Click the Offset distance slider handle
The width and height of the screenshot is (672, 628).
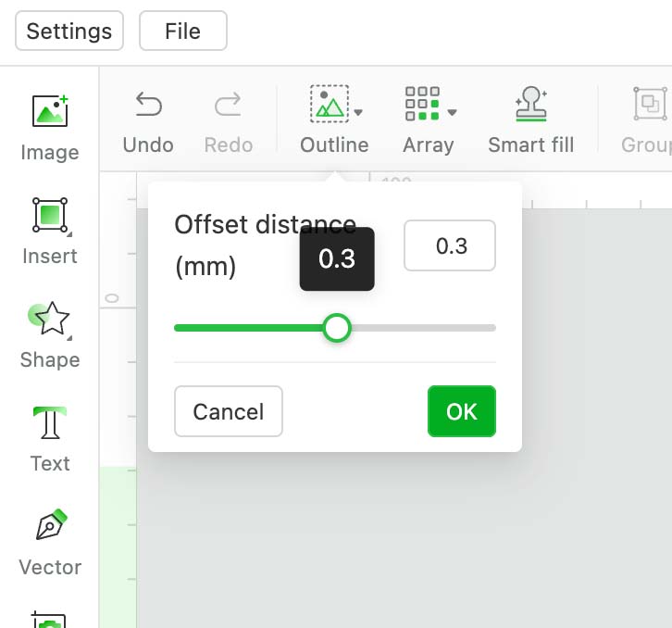tap(337, 328)
